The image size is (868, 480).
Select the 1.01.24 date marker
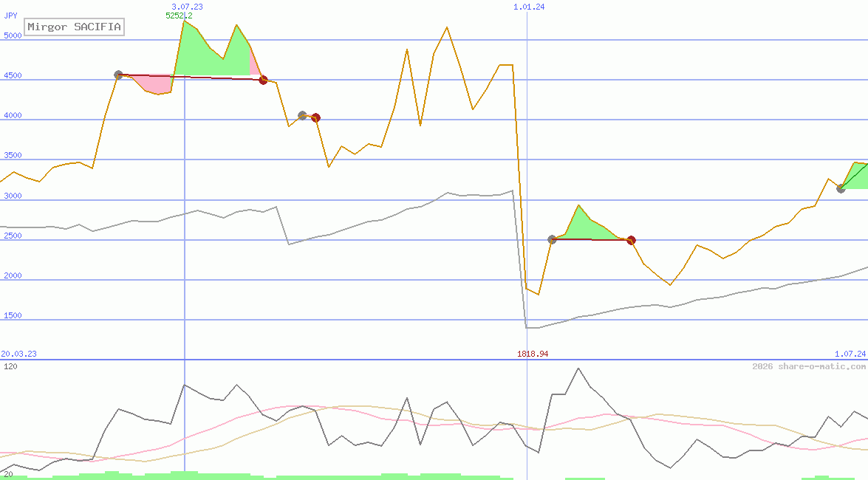coord(529,7)
